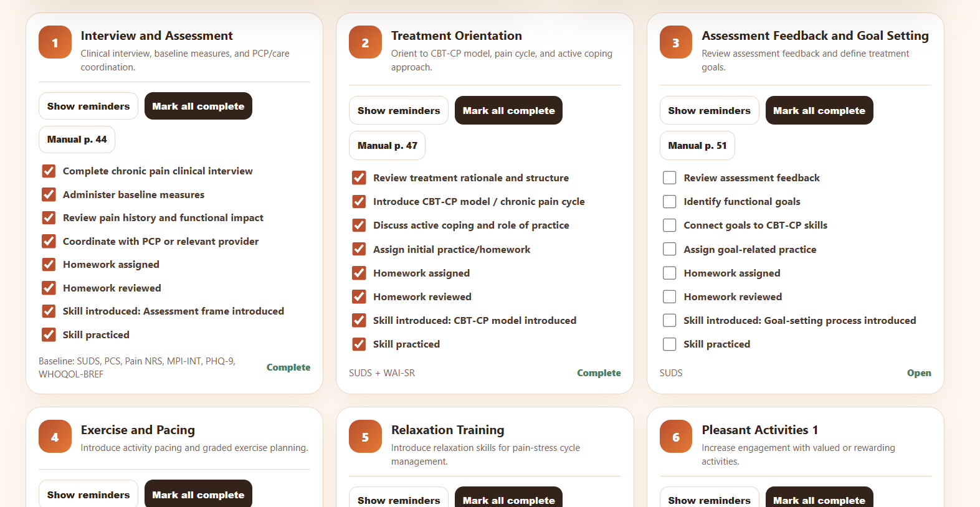Open Manual p. 51 reference
This screenshot has width=980, height=507.
pos(697,146)
